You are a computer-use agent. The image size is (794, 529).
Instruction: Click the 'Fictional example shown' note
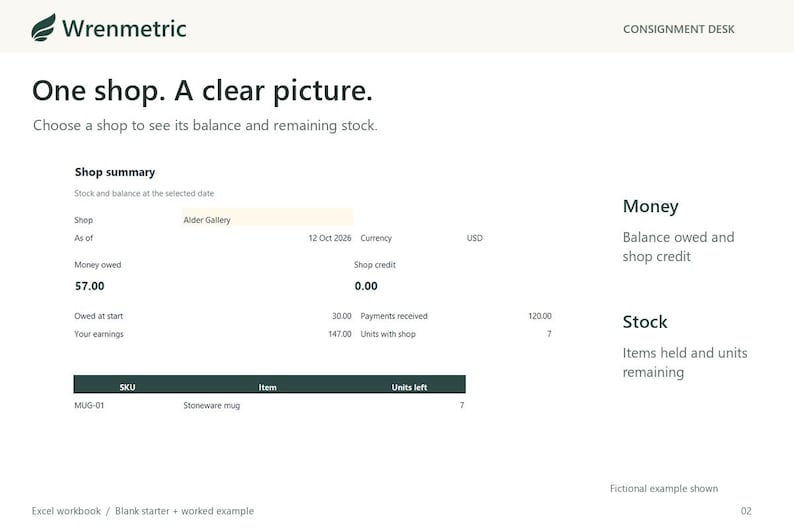tap(664, 489)
